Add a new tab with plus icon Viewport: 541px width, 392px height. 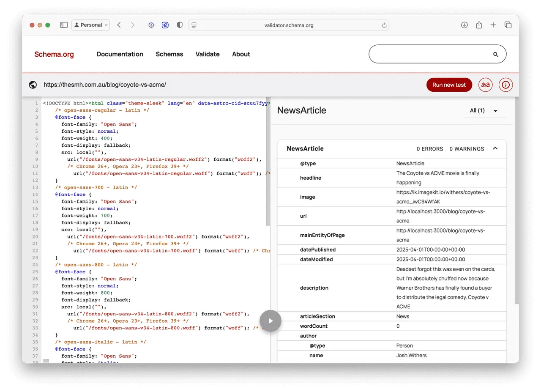pos(493,25)
